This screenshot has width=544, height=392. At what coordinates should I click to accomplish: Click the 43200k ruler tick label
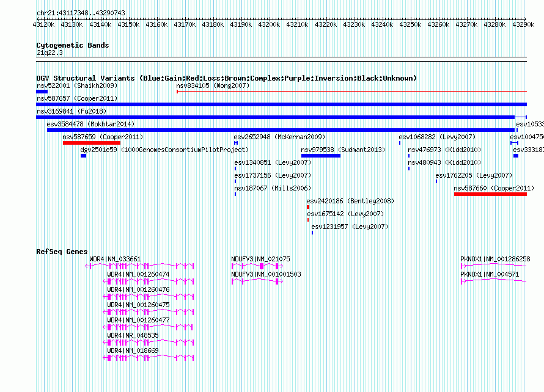(x=269, y=24)
